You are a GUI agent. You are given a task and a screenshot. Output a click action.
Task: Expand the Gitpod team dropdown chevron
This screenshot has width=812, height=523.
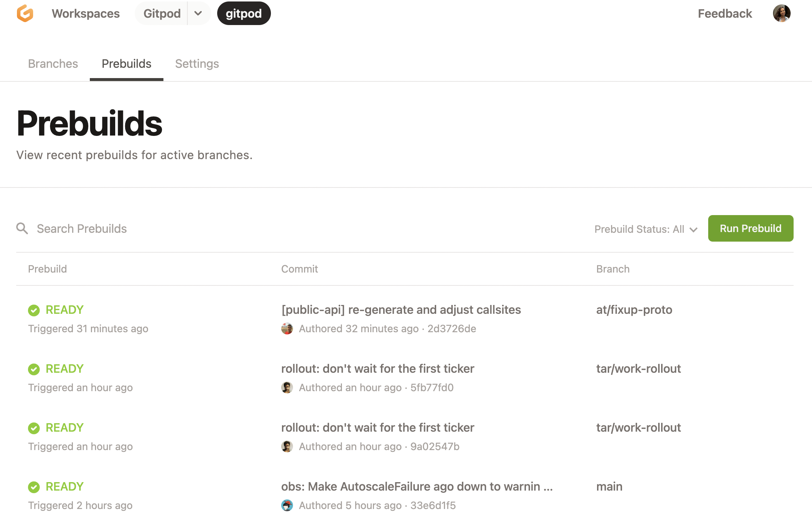pos(198,14)
